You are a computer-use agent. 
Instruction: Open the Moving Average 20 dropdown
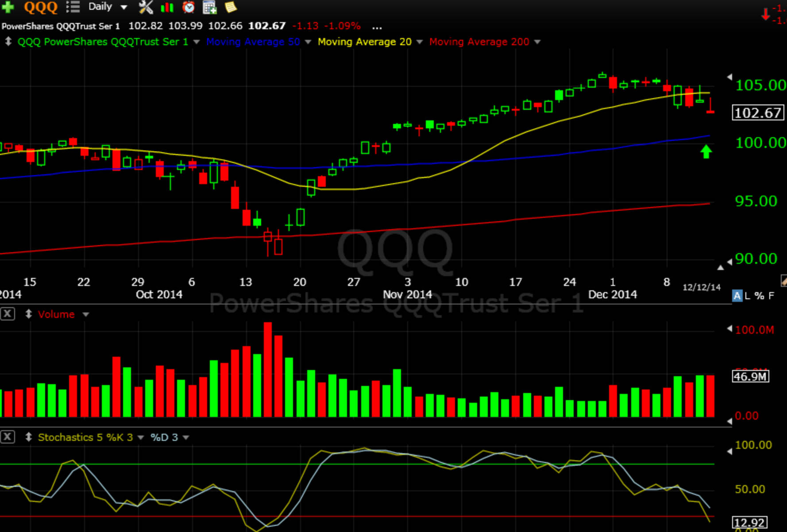coord(420,42)
